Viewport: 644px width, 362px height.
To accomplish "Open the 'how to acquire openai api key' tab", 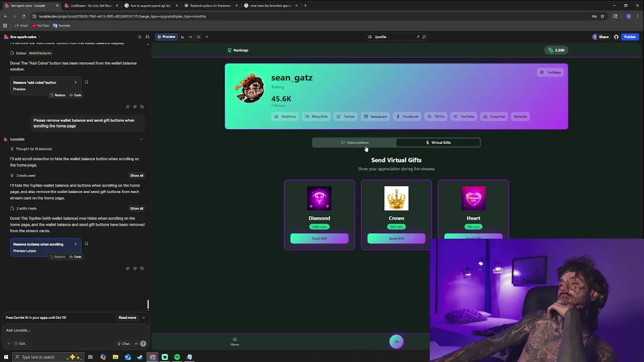I will click(150, 6).
